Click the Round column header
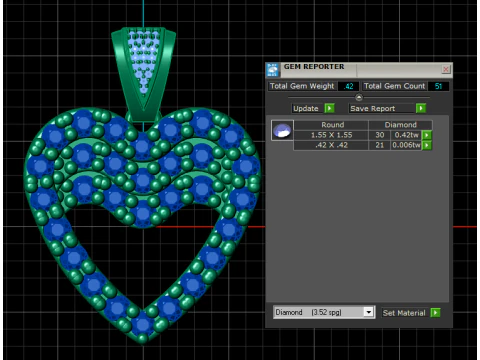The height and width of the screenshot is (360, 480). tap(332, 125)
